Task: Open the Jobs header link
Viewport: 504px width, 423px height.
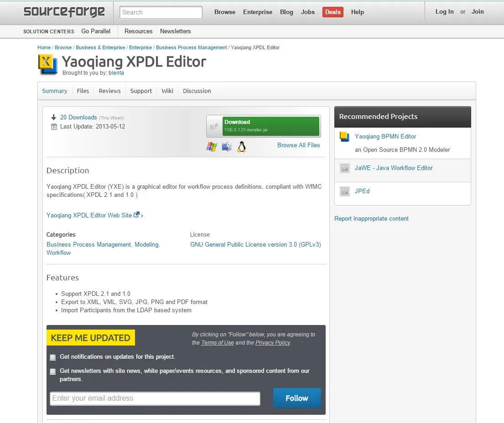Action: [x=307, y=12]
